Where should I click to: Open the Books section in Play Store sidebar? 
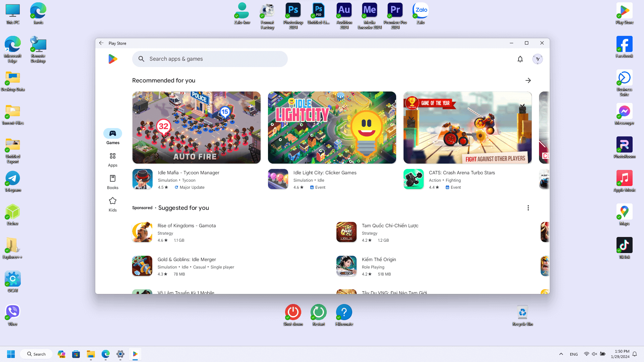coord(113,182)
